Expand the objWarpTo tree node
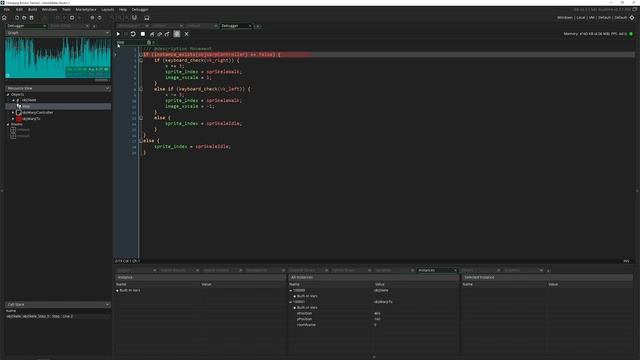640x360 pixels. 13,119
